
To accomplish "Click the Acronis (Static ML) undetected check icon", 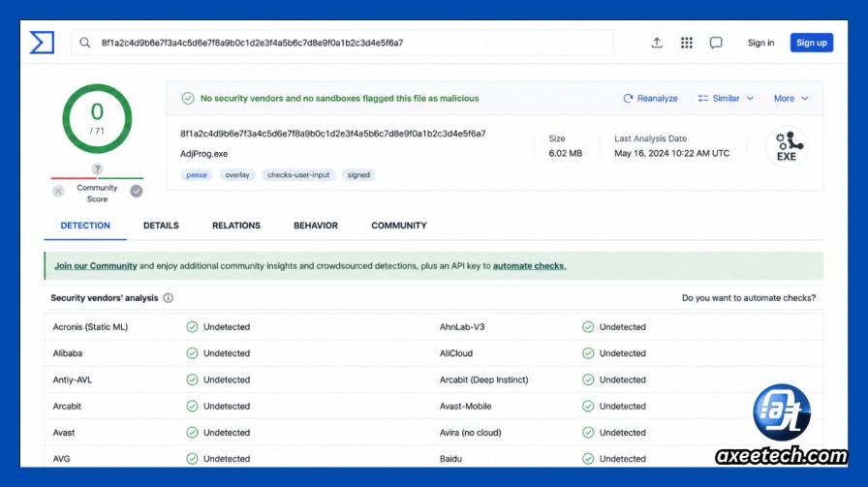I will 192,327.
